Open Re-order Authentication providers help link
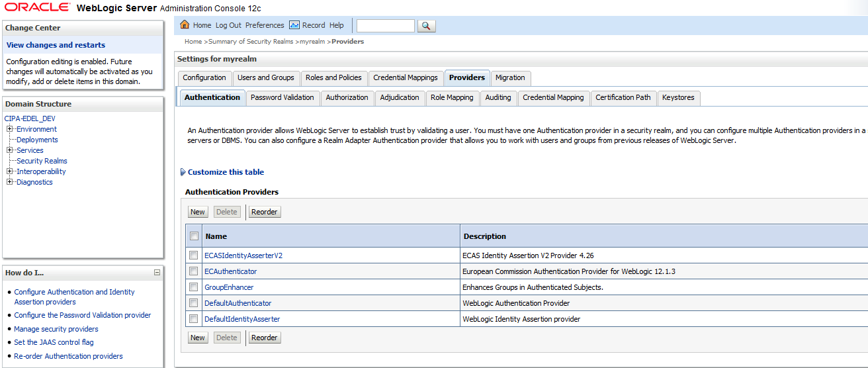 pyautogui.click(x=68, y=356)
